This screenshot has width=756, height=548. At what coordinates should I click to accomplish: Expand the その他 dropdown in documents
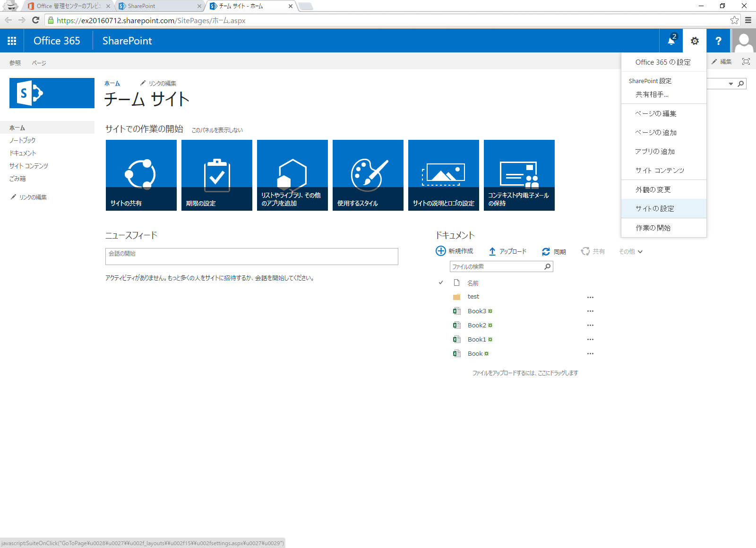pos(631,252)
